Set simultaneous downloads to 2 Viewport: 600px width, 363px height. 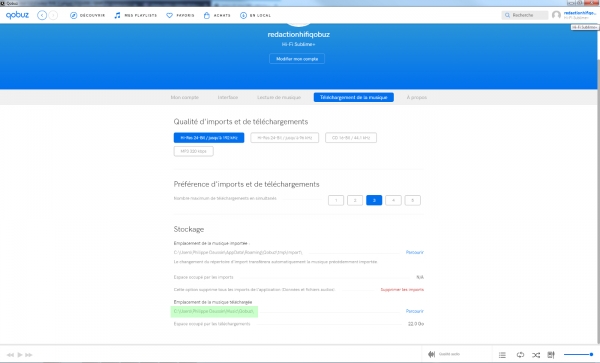pyautogui.click(x=355, y=200)
